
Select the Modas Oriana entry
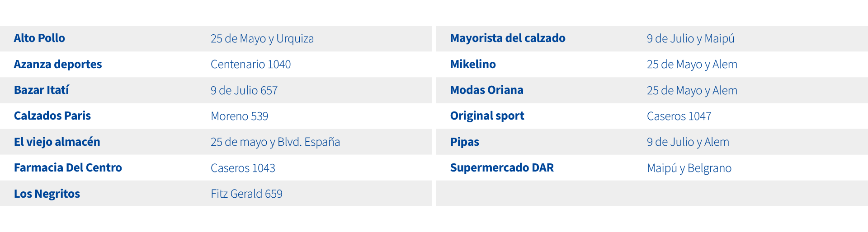tap(487, 90)
